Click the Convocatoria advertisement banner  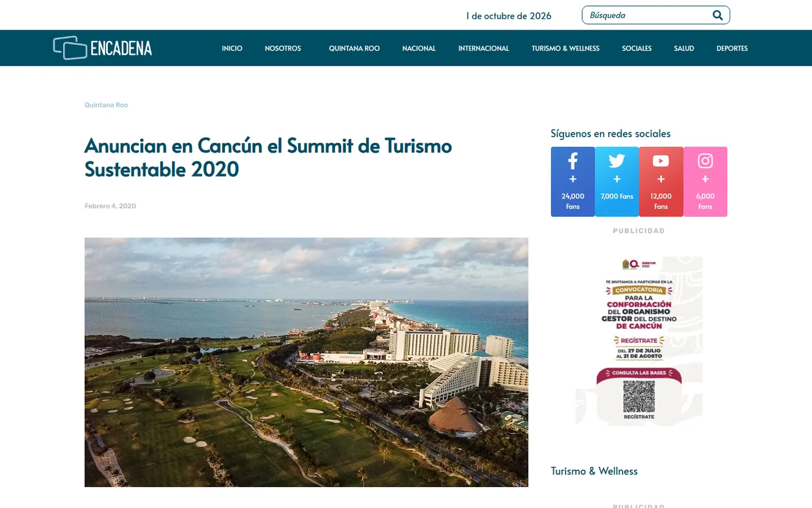pyautogui.click(x=639, y=341)
